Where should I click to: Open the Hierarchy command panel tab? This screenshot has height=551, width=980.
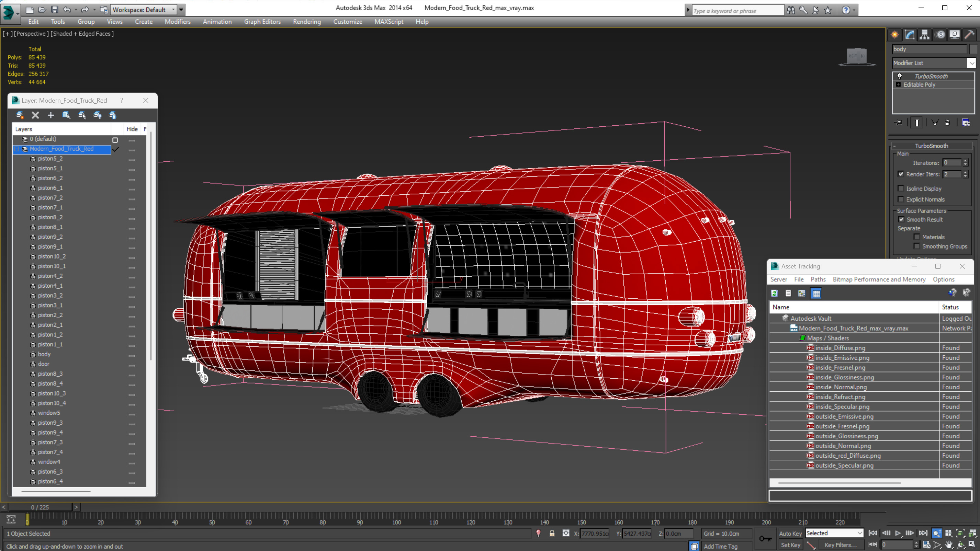coord(924,35)
